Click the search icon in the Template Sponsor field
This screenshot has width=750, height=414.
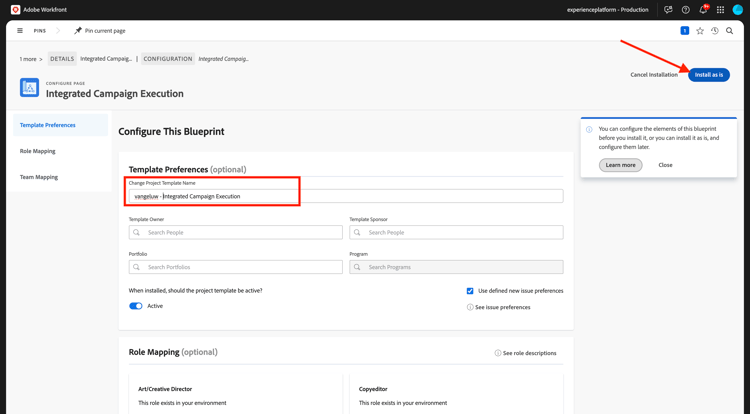[x=357, y=232]
